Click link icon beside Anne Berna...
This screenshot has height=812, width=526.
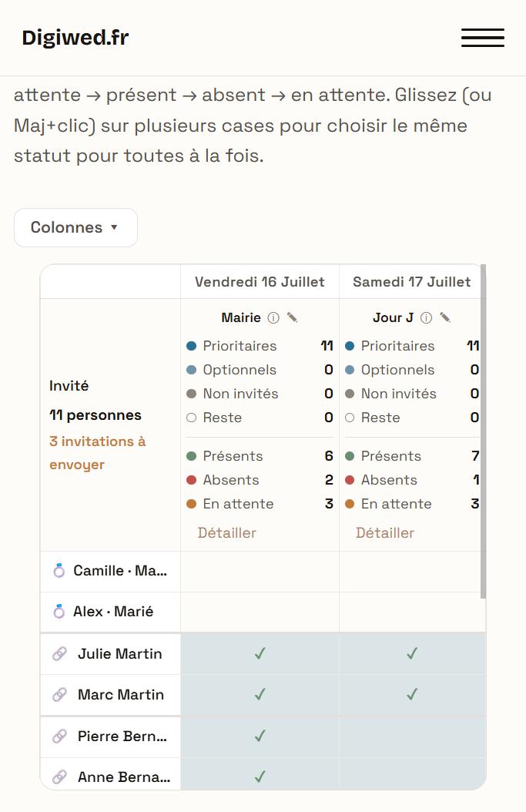[59, 777]
